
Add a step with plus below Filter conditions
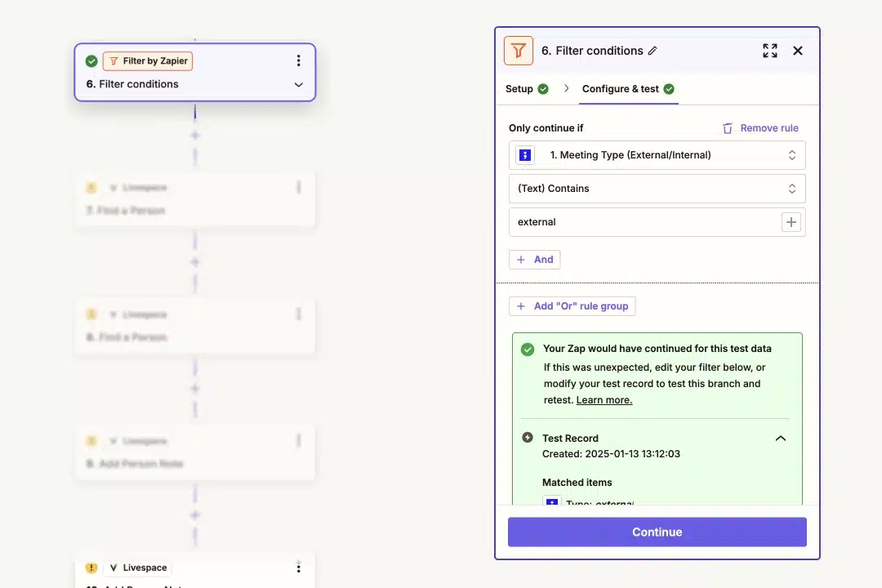point(195,135)
